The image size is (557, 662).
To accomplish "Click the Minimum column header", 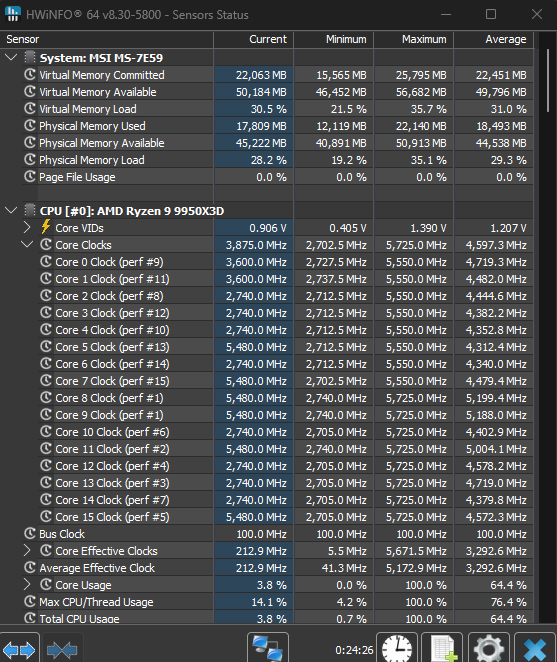I will 334,39.
